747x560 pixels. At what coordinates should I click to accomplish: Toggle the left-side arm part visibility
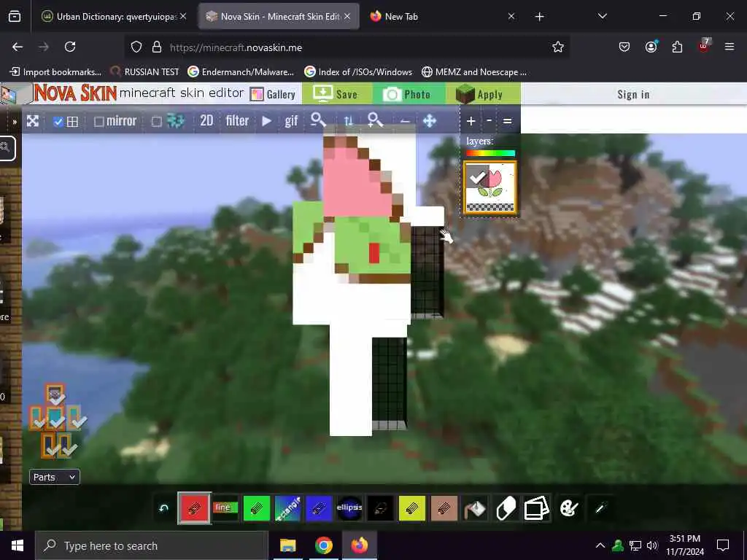(38, 417)
